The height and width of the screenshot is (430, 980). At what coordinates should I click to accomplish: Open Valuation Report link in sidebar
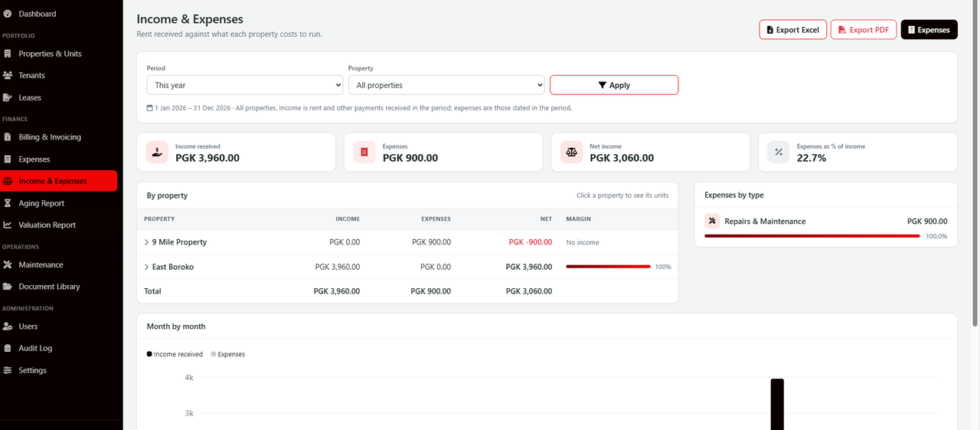point(59,225)
